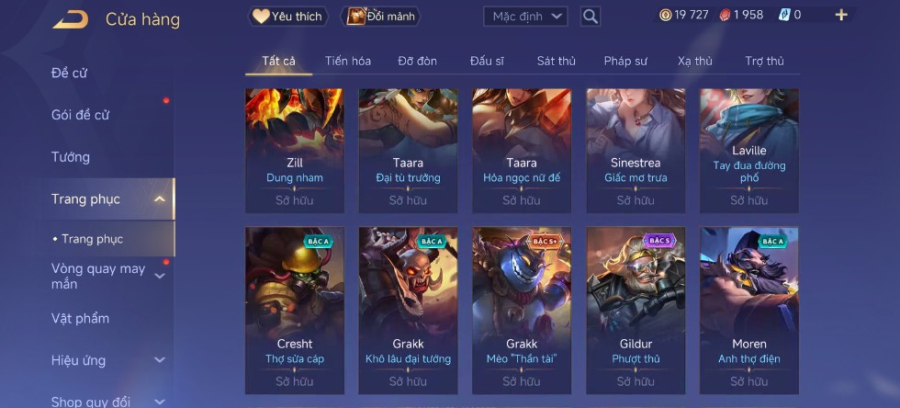Open Tướng in the sidebar
Viewport: 900px width, 408px height.
[x=71, y=157]
